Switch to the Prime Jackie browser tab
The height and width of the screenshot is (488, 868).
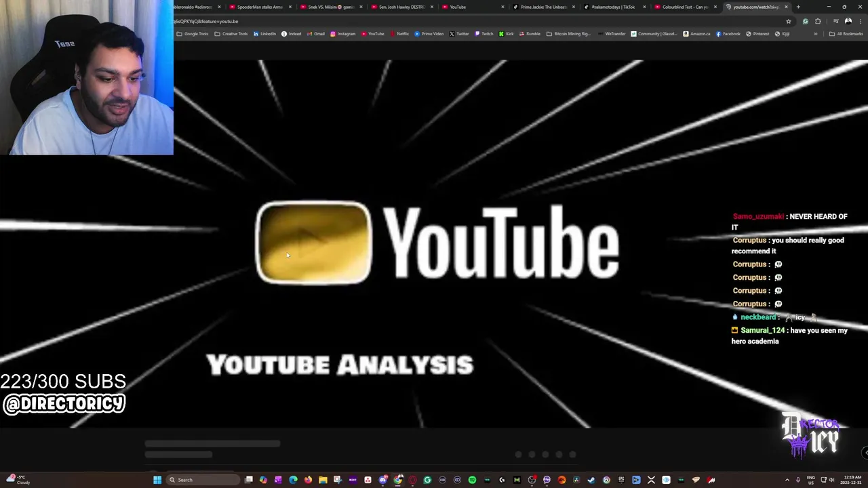543,7
